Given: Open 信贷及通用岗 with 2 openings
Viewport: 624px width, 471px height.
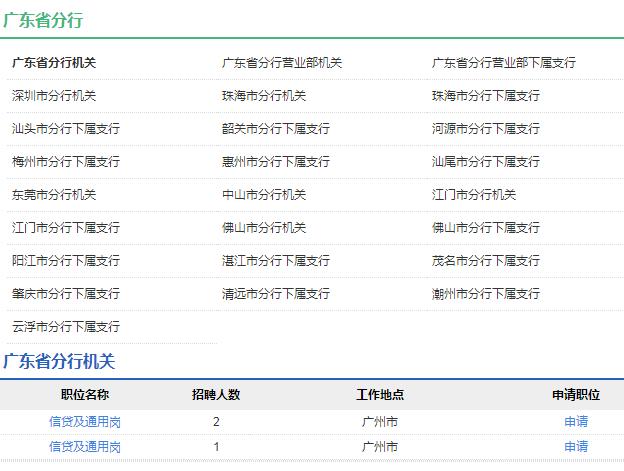Looking at the screenshot, I should coord(85,422).
